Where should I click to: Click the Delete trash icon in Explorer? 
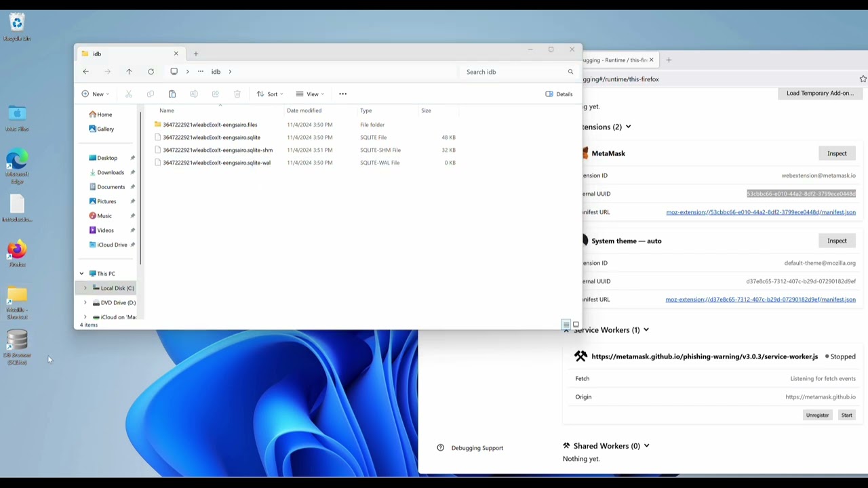click(x=237, y=94)
